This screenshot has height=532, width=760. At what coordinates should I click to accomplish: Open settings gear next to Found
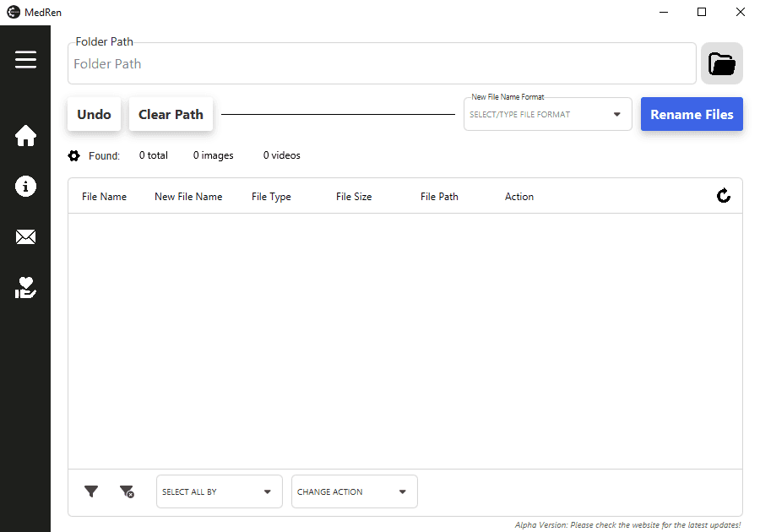[x=73, y=156]
